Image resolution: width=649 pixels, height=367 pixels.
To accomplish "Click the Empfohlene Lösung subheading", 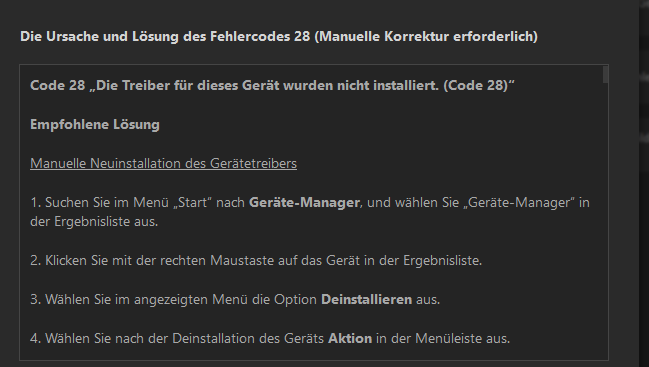I will 95,125.
